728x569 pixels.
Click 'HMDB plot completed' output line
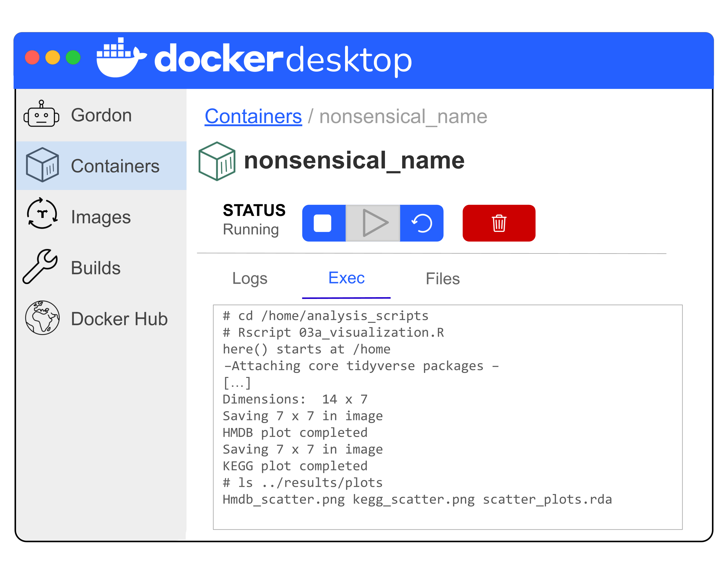[x=295, y=433]
